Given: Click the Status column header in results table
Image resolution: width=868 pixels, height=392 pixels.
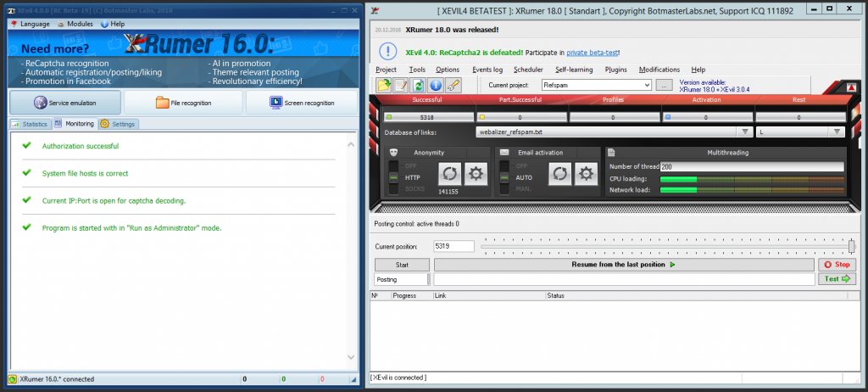Looking at the screenshot, I should 696,295.
